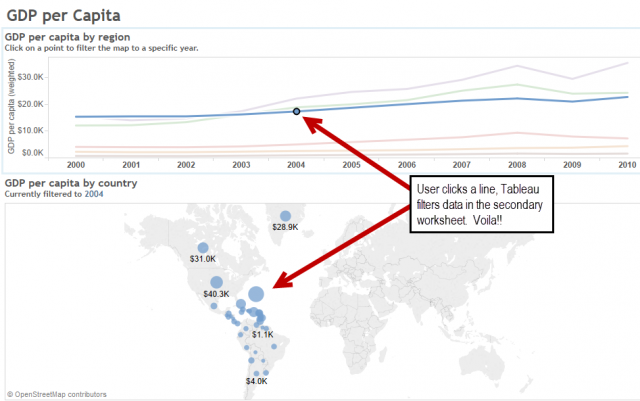
Task: Click the 'GDP per capita by region' title
Action: 67,37
